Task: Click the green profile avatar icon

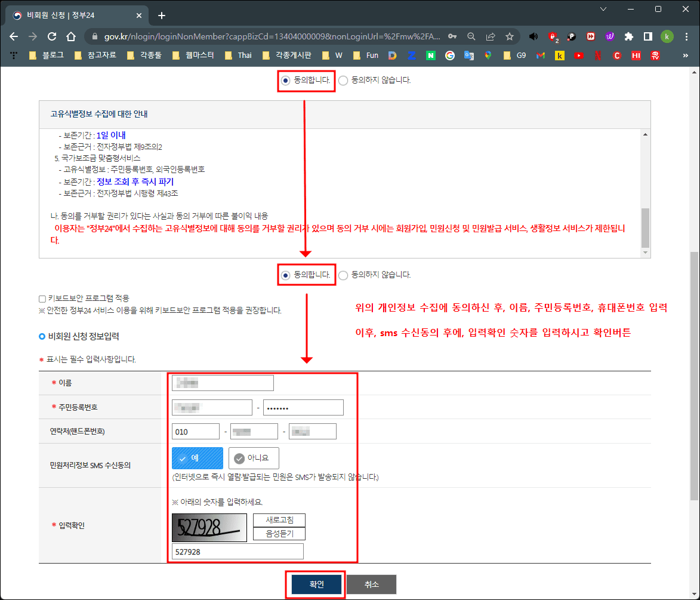Action: (667, 36)
